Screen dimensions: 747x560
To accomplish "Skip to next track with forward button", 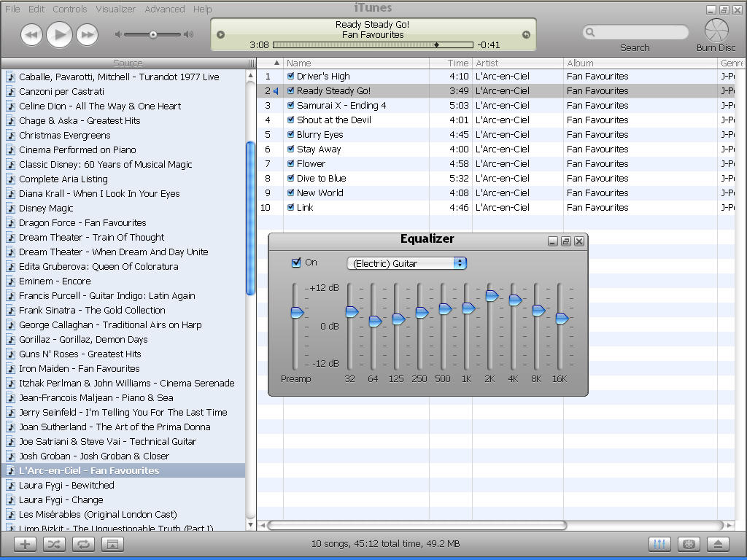I will [88, 34].
